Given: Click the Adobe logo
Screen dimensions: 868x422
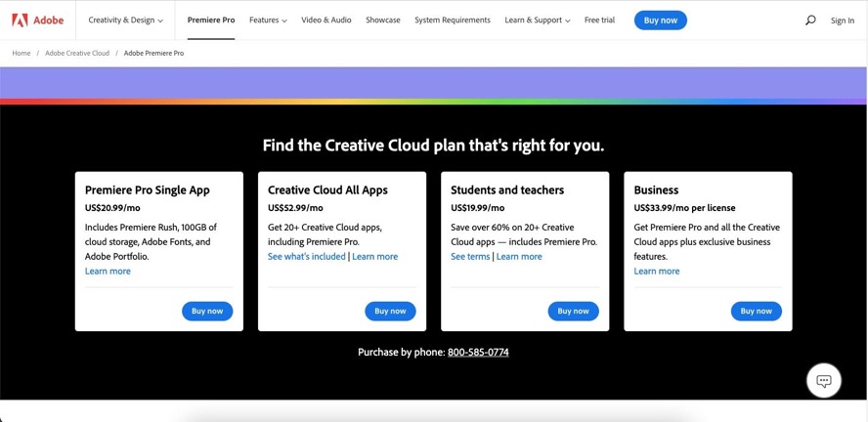Looking at the screenshot, I should pos(38,21).
